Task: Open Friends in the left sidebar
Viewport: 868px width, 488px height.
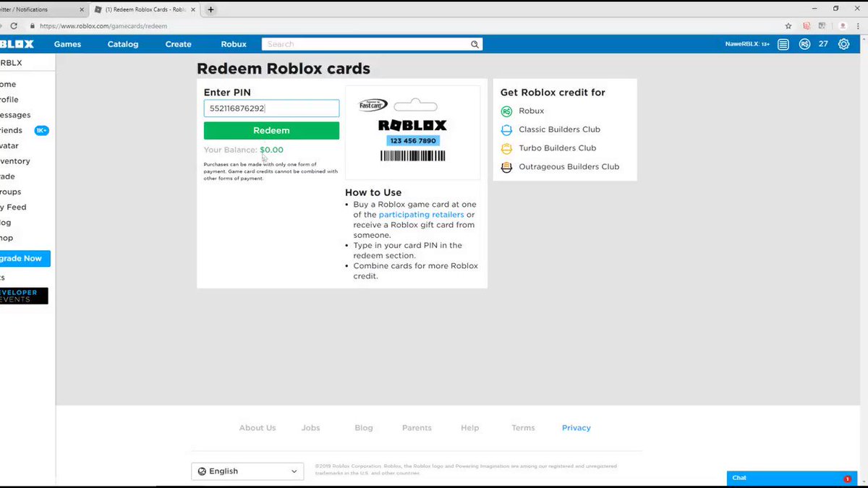Action: click(x=11, y=130)
